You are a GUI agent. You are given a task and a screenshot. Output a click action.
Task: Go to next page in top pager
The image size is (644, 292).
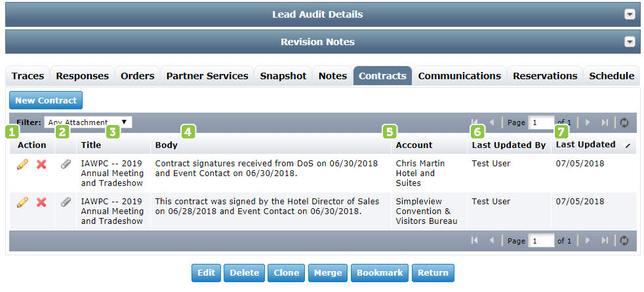(x=588, y=122)
